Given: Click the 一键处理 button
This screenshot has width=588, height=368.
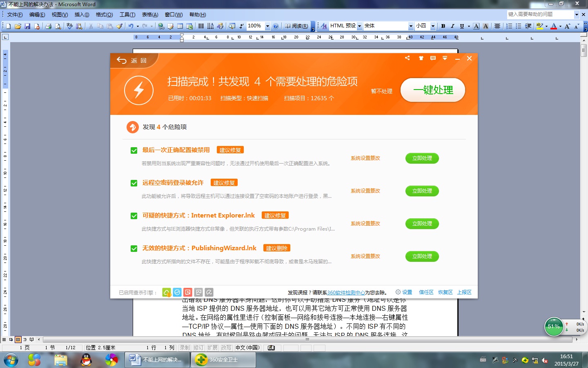Looking at the screenshot, I should [433, 90].
